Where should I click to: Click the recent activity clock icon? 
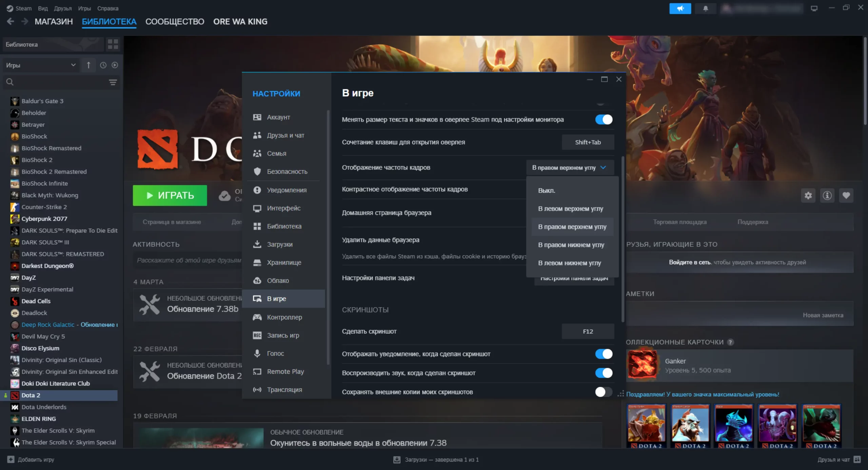click(103, 65)
